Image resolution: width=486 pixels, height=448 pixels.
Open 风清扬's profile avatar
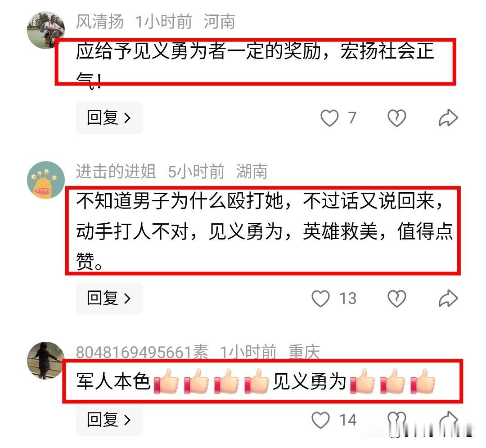(x=46, y=30)
